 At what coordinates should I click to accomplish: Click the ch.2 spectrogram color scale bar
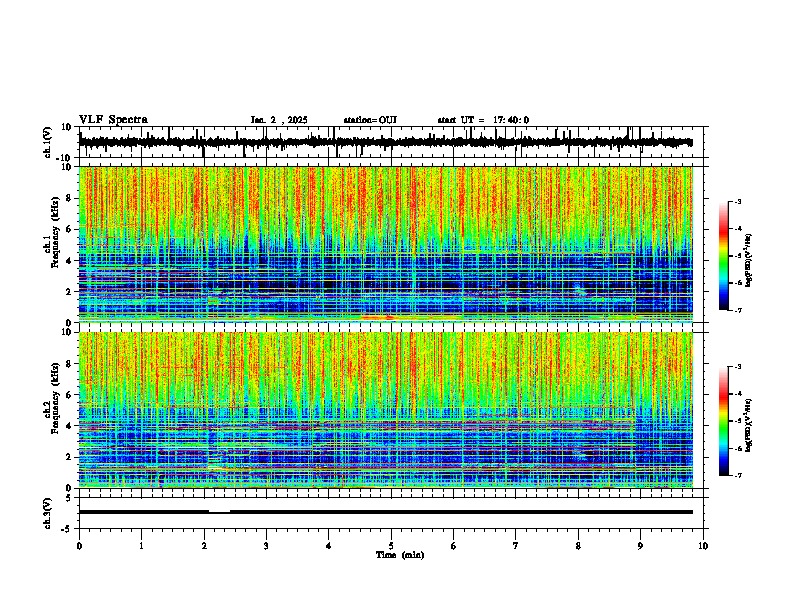coord(724,421)
